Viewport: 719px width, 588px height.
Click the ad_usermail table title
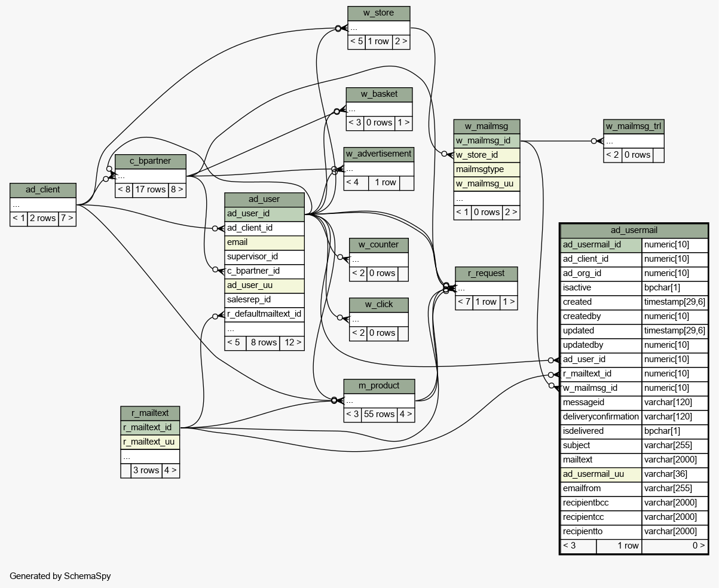pos(634,231)
